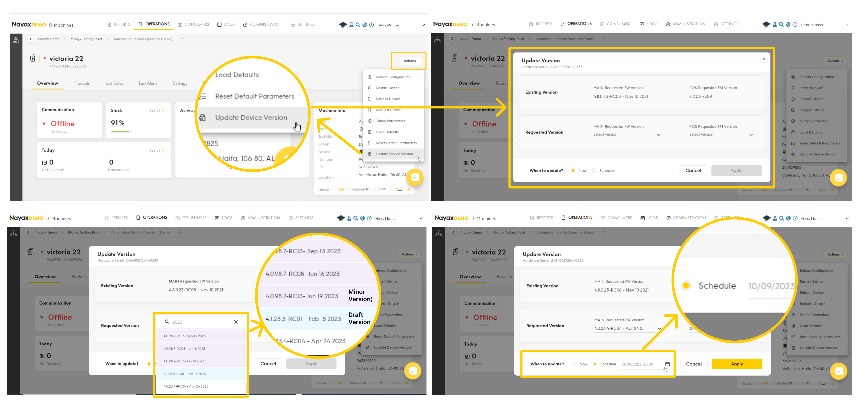The height and width of the screenshot is (412, 868).
Task: Select the Now radio in top-right dialog
Action: click(x=573, y=171)
